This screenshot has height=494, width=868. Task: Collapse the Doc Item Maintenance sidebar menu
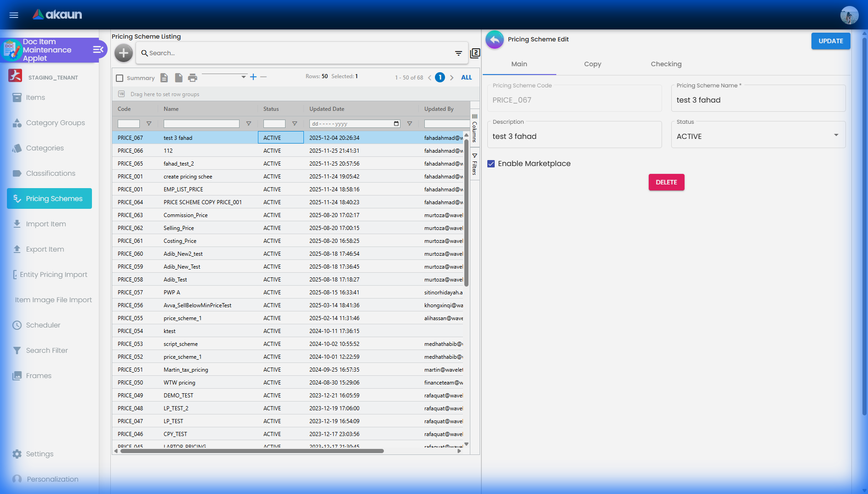click(x=98, y=50)
